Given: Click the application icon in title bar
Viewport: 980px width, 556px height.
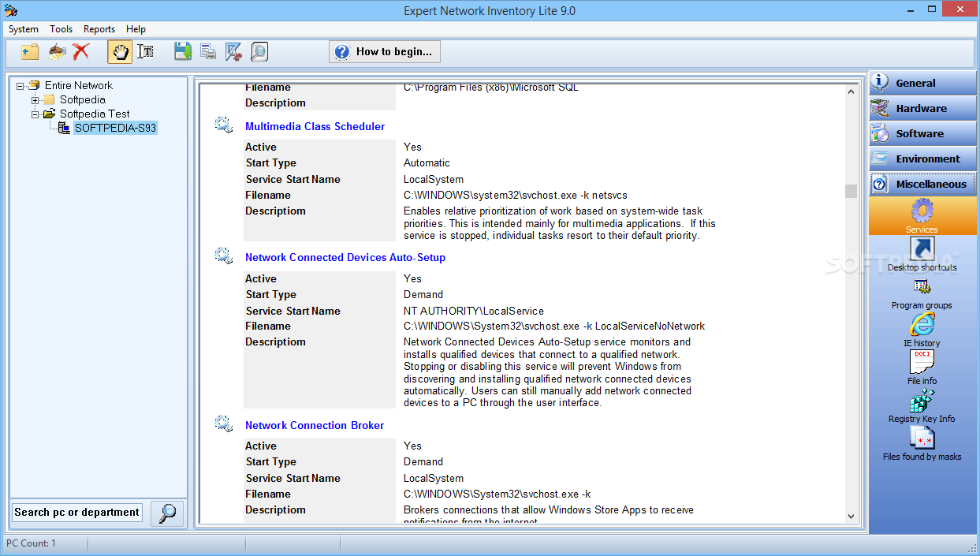Looking at the screenshot, I should [10, 10].
